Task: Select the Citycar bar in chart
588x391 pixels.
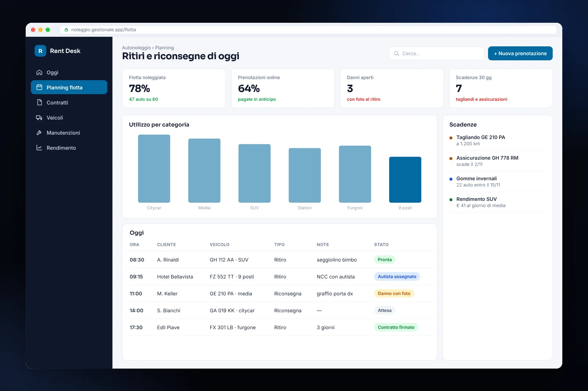Action: (x=154, y=168)
